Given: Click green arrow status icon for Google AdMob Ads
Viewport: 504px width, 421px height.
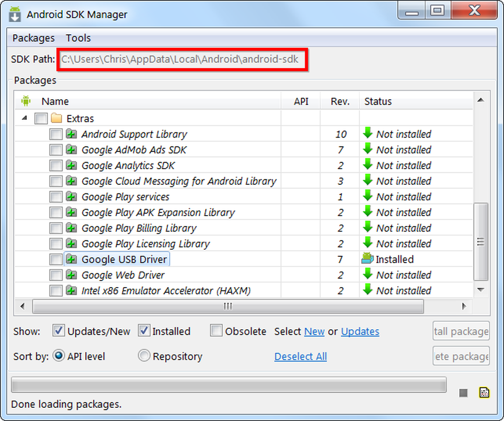Looking at the screenshot, I should (x=368, y=149).
